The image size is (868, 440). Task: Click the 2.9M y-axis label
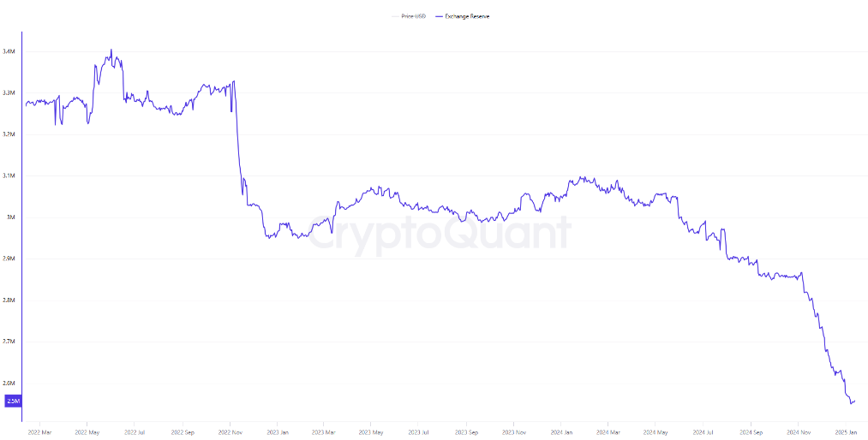9,259
